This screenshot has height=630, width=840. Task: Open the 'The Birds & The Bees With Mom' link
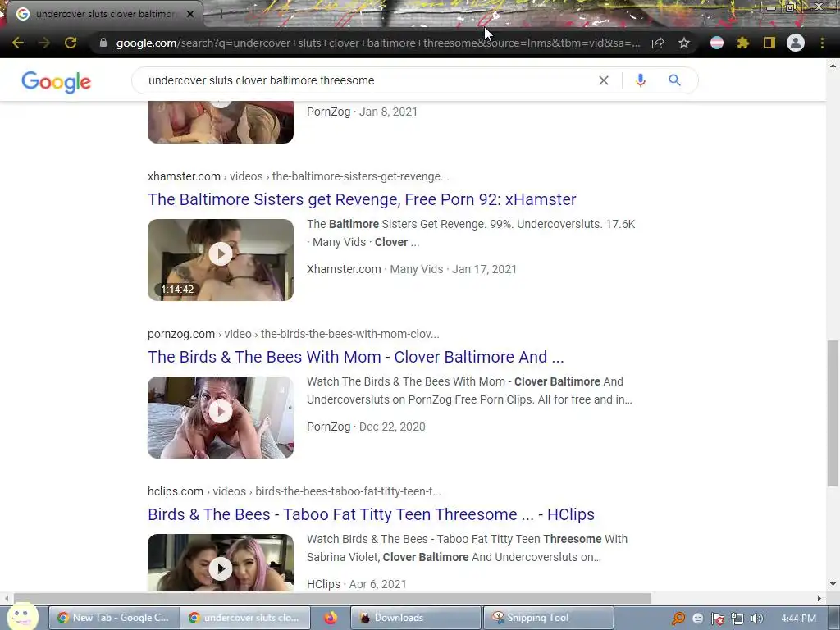pos(356,357)
